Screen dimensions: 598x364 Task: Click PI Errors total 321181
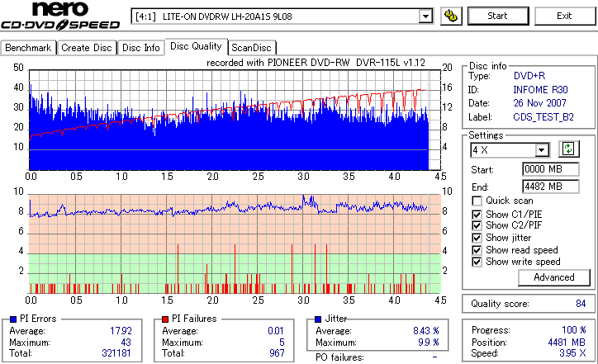click(x=116, y=353)
